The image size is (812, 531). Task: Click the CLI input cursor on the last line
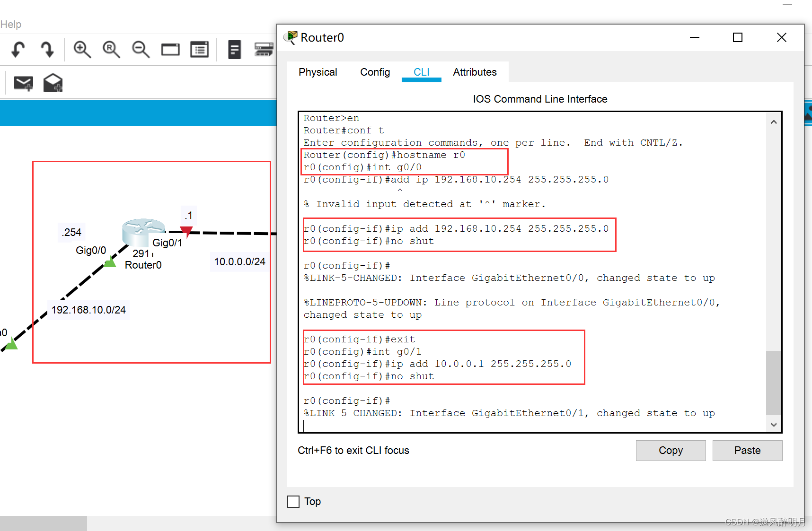tap(304, 426)
